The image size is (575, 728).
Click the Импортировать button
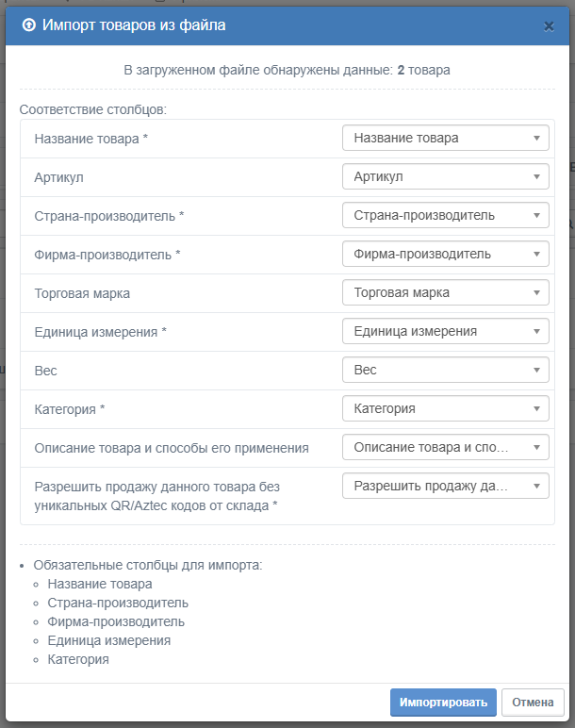pyautogui.click(x=443, y=703)
